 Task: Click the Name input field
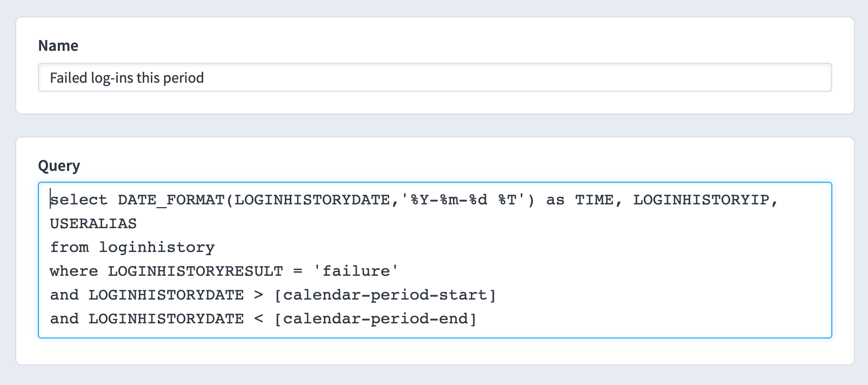435,78
